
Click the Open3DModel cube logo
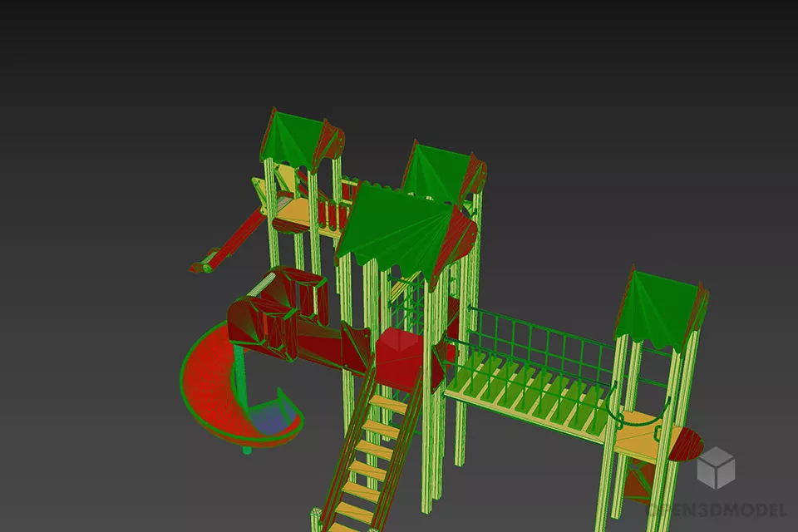(x=716, y=466)
